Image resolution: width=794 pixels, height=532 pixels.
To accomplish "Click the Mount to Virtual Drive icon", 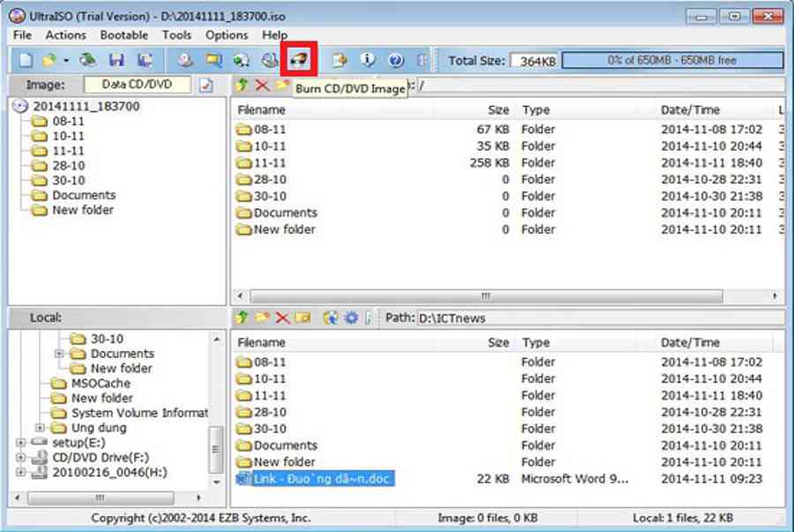I will pyautogui.click(x=269, y=60).
